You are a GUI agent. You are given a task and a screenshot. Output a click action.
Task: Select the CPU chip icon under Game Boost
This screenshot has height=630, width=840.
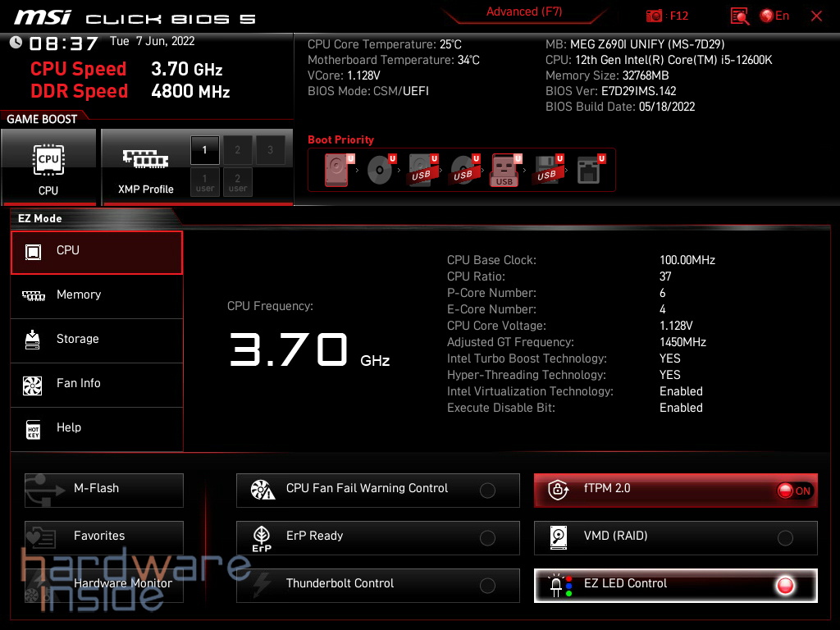(x=48, y=161)
